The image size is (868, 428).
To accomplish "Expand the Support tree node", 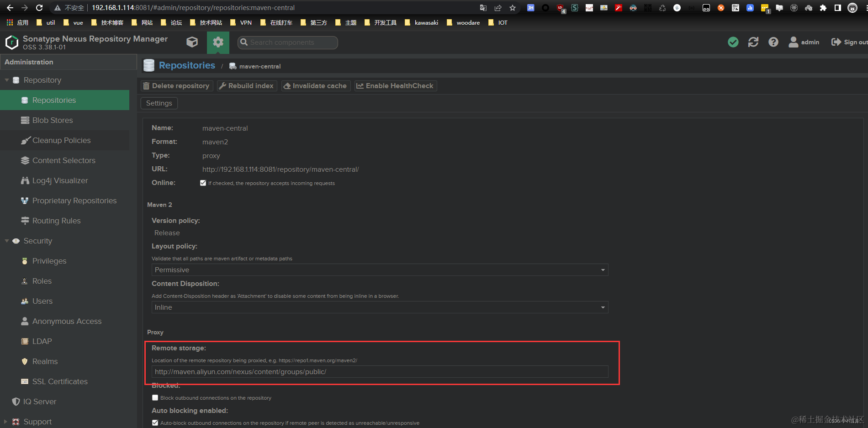I will [6, 422].
